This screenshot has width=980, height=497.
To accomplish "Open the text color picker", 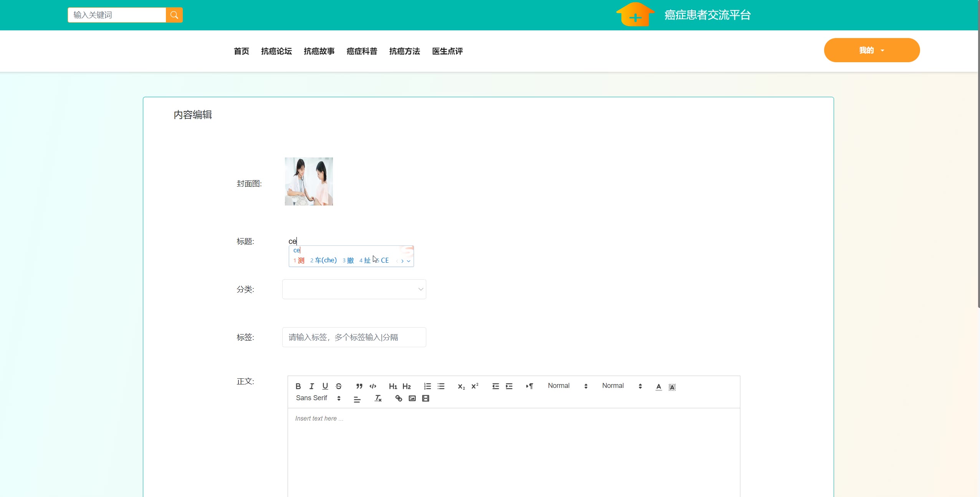I will (x=658, y=386).
